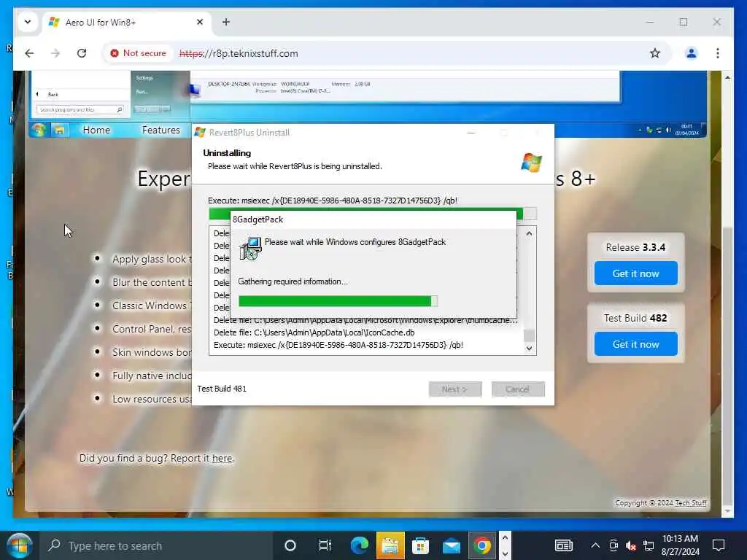Minimize the Revert8Plus Uninstall window
The width and height of the screenshot is (747, 560).
pos(471,133)
